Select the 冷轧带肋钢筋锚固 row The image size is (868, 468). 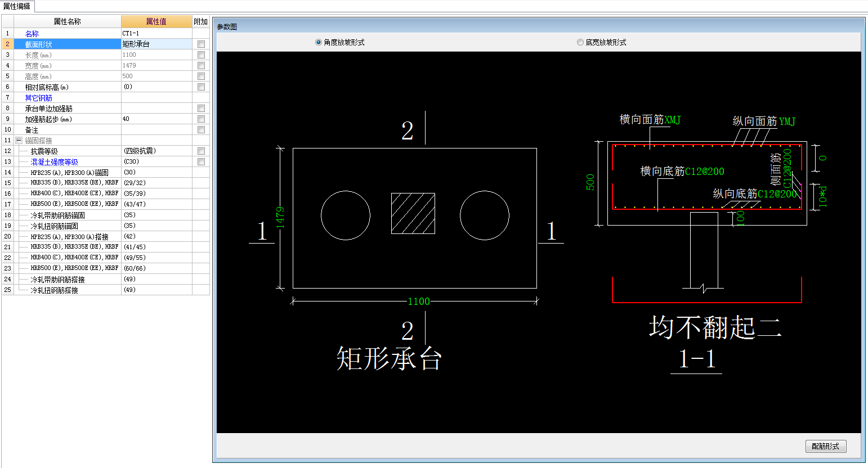(x=57, y=215)
